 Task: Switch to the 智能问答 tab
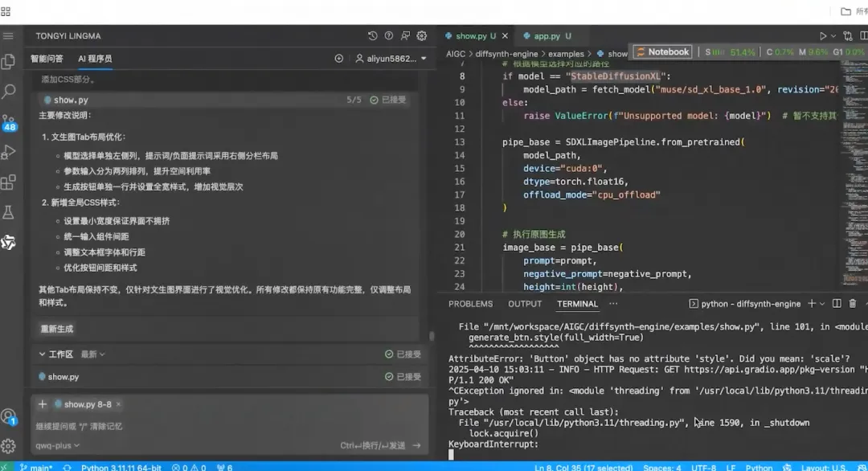47,58
